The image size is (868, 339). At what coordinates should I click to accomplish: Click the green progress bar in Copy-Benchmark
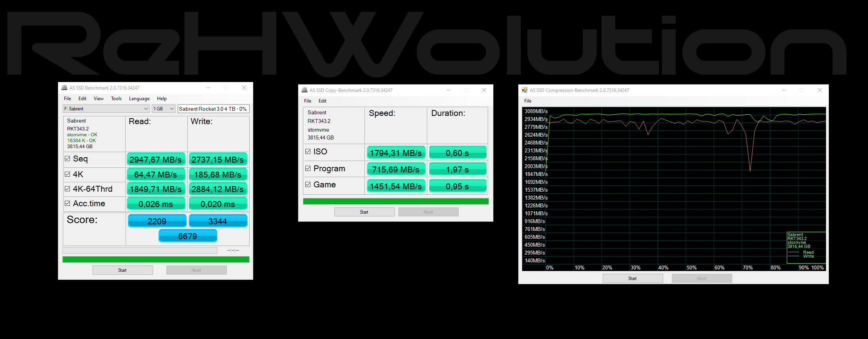click(396, 202)
